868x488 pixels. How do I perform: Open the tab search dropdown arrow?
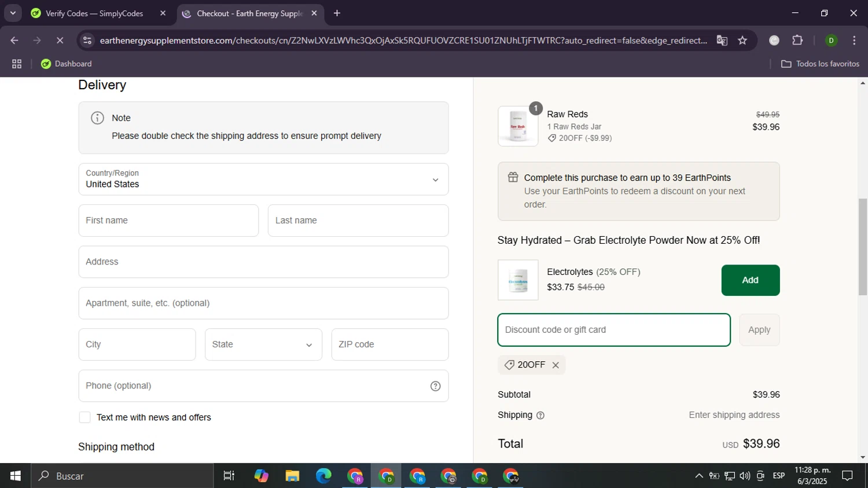click(13, 13)
